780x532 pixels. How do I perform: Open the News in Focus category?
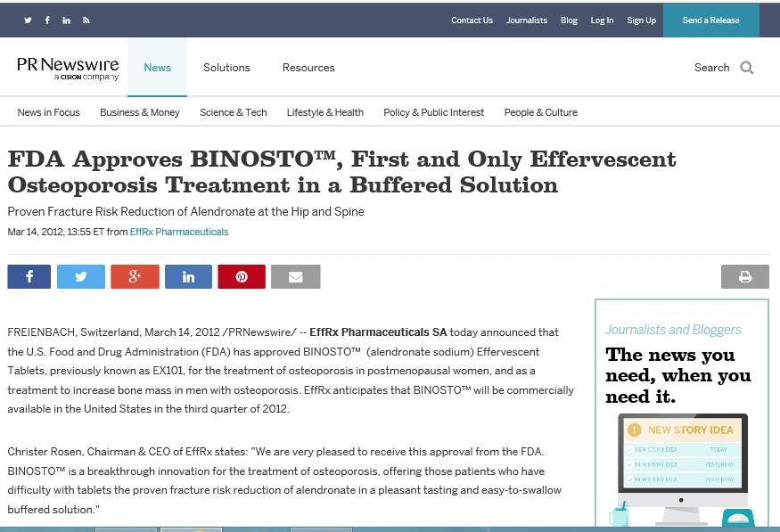[49, 112]
